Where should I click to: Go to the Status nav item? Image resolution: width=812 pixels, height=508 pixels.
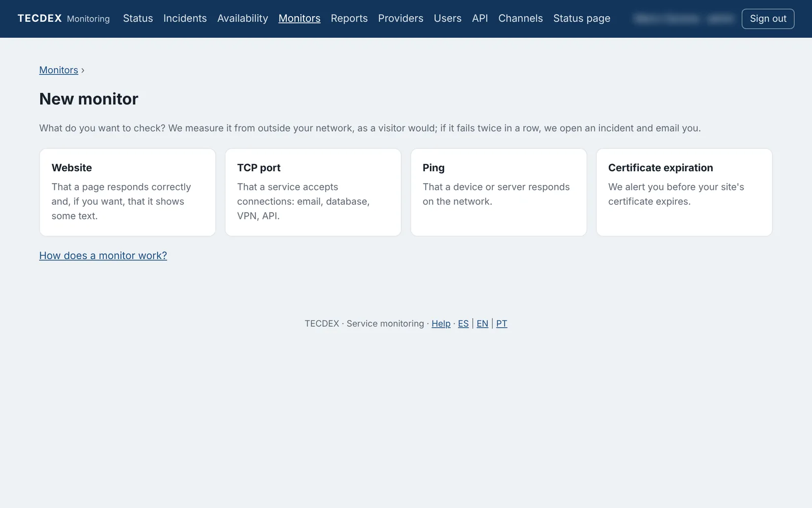138,18
